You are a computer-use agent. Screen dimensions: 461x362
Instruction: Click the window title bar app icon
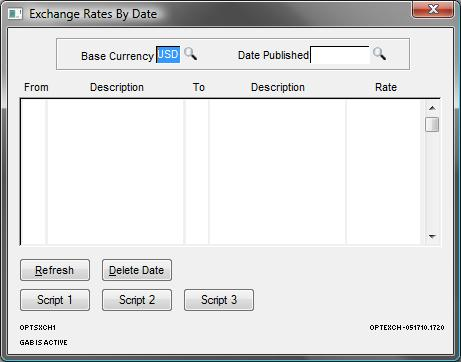point(15,14)
